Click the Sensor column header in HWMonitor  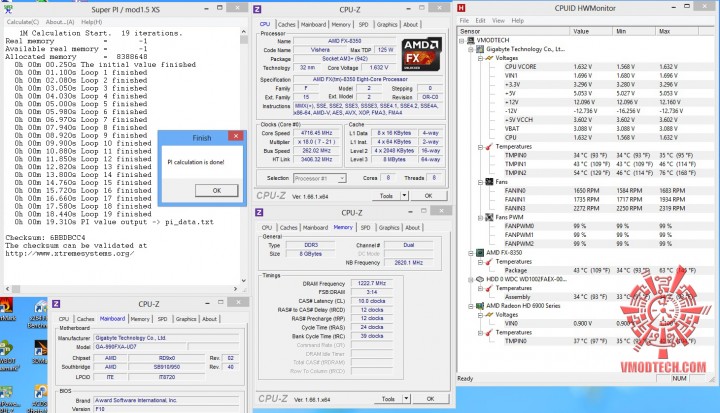[514, 31]
